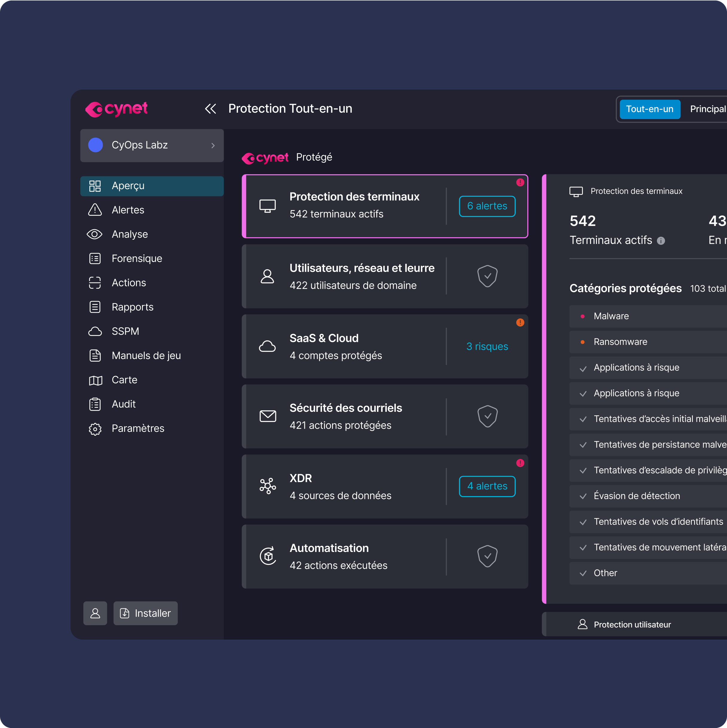Collapse sidebar with double chevron icon
This screenshot has width=727, height=728.
(210, 109)
